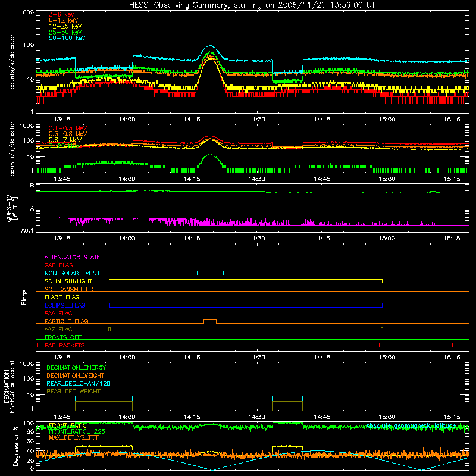Click 15:15 tick below the Flags panel

(452, 358)
